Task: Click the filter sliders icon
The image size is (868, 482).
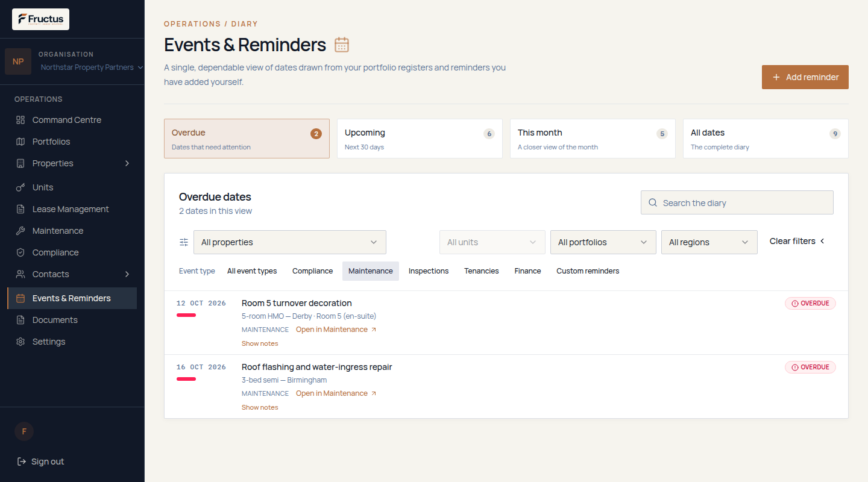Action: (184, 242)
